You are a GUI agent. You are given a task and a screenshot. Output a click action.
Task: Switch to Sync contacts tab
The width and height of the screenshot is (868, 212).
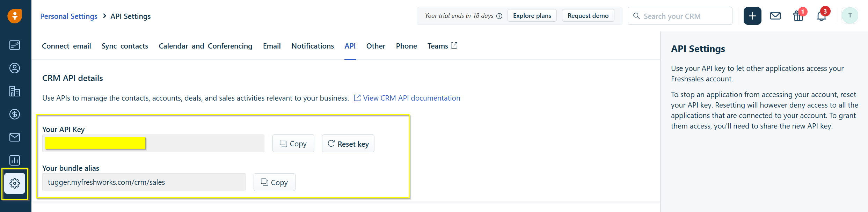tap(125, 46)
